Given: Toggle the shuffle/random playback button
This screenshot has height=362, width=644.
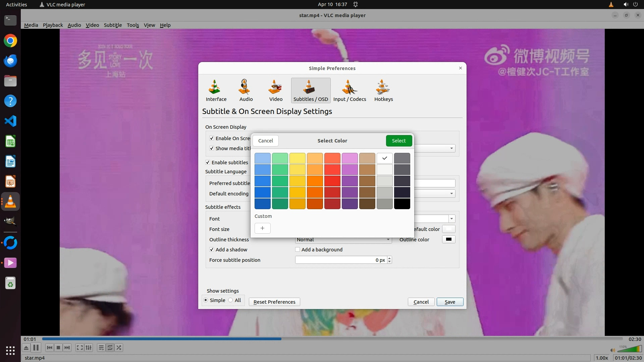Looking at the screenshot, I should pyautogui.click(x=119, y=348).
